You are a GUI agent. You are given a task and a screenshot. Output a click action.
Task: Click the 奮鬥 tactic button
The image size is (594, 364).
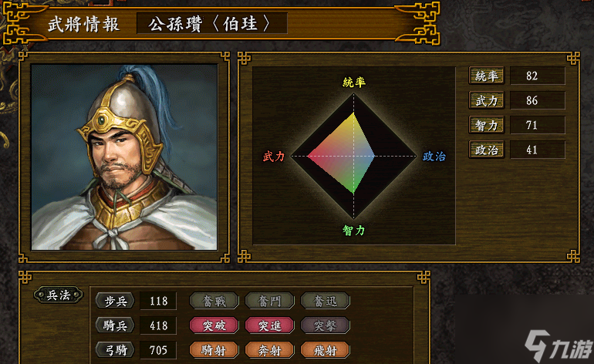269,301
